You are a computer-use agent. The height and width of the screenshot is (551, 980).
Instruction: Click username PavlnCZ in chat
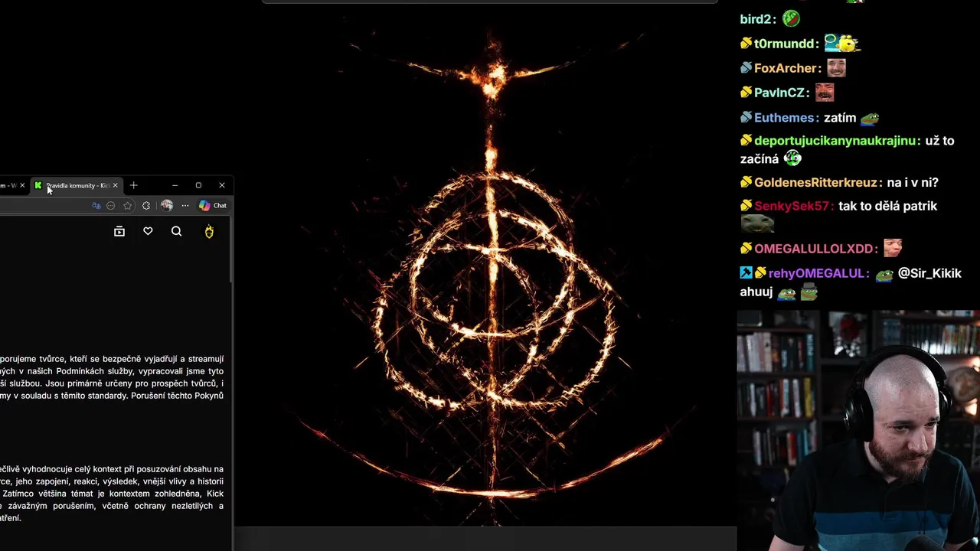pyautogui.click(x=779, y=93)
